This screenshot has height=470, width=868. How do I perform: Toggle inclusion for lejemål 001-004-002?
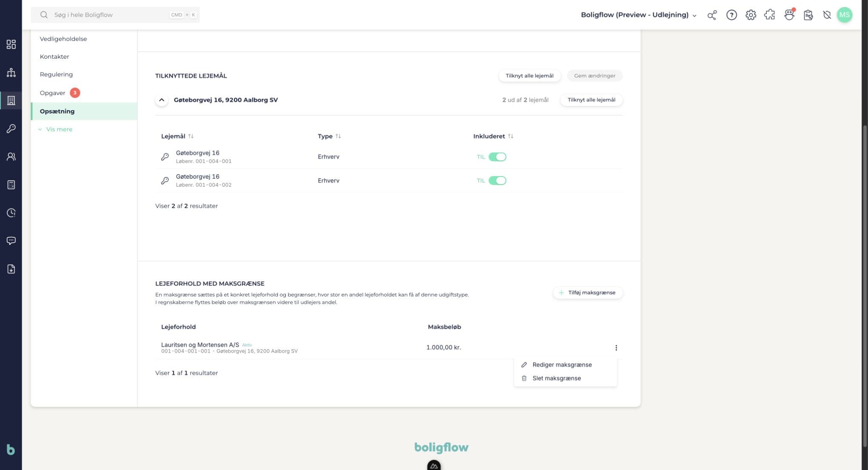[x=497, y=181]
